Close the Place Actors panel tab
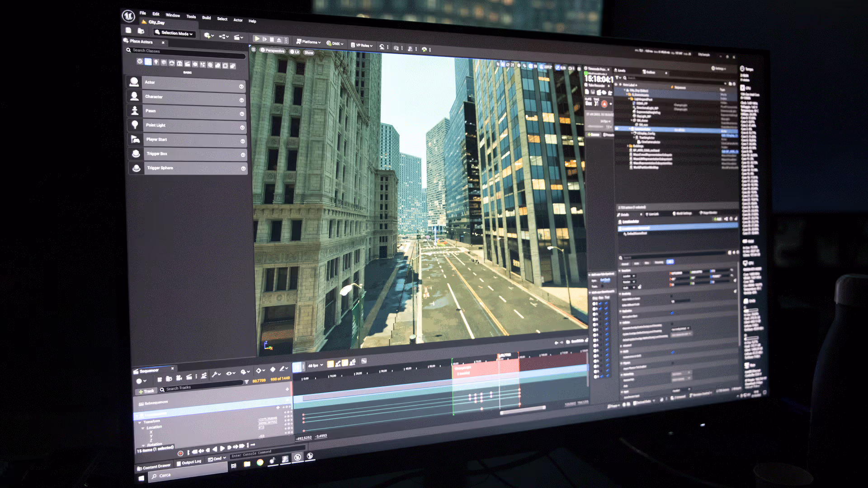868x488 pixels. pos(163,42)
